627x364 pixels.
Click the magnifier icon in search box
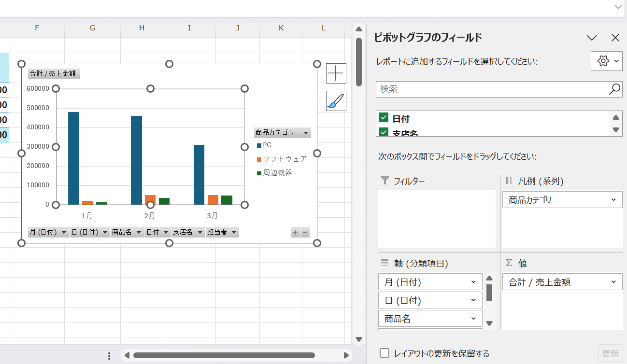tap(614, 89)
